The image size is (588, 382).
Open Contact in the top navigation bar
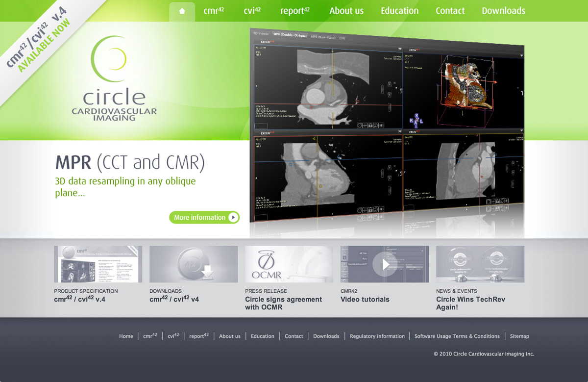point(450,11)
